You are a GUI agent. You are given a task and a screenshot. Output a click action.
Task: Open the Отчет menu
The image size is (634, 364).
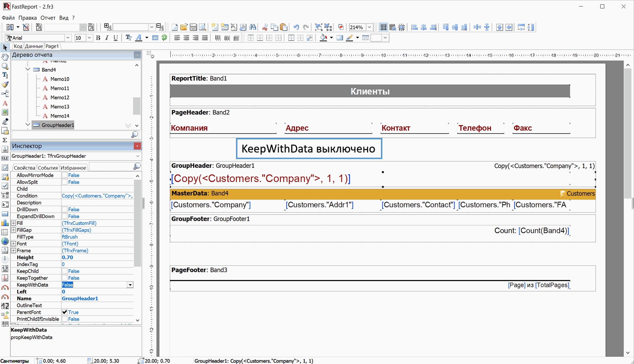[x=48, y=18]
